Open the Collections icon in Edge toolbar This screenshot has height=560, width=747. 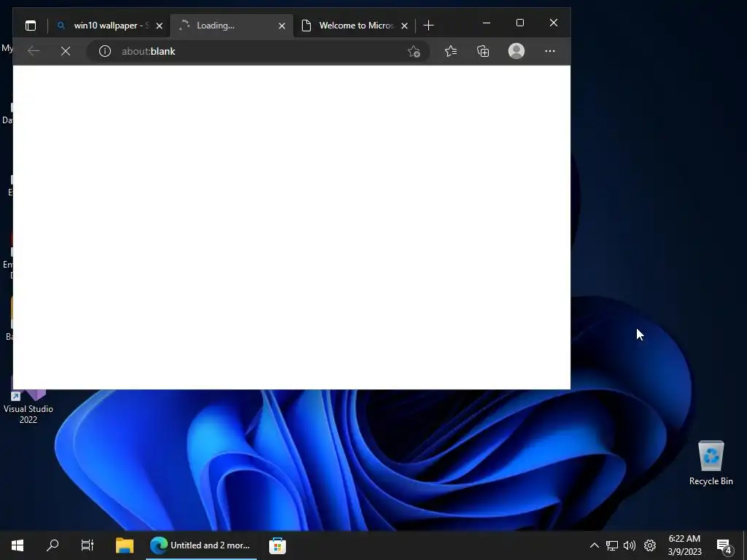click(x=483, y=51)
